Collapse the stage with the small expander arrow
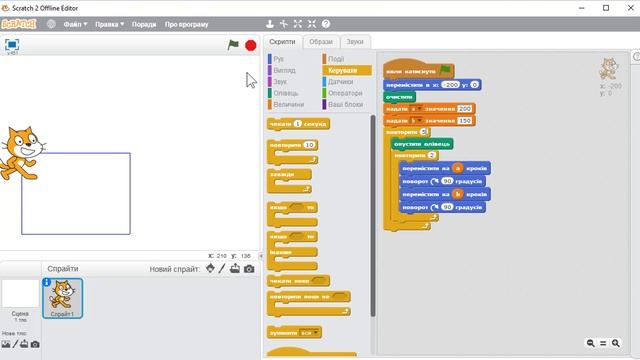 pyautogui.click(x=261, y=256)
